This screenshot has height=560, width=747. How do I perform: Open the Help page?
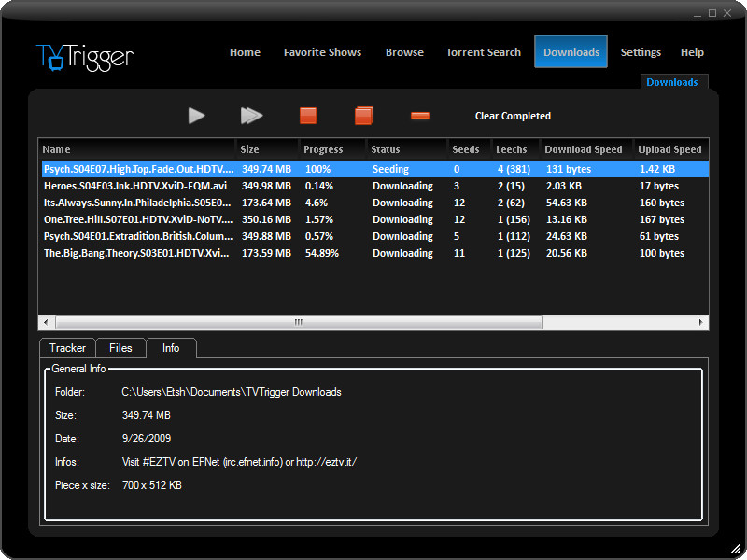692,52
